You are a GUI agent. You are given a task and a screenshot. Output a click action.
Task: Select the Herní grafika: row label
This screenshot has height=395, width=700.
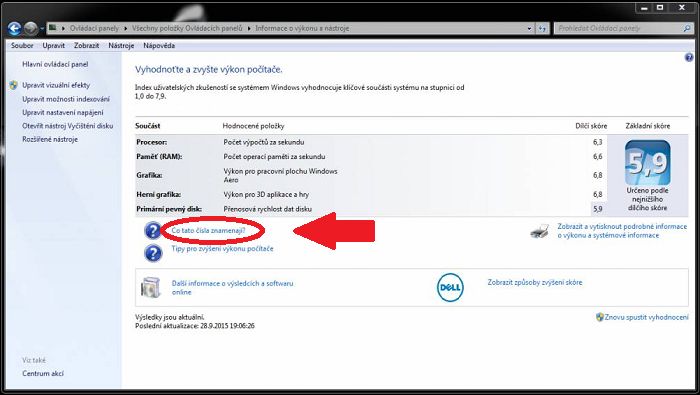158,195
